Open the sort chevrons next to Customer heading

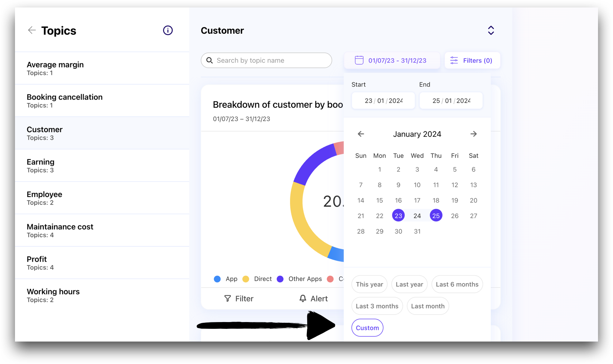491,30
